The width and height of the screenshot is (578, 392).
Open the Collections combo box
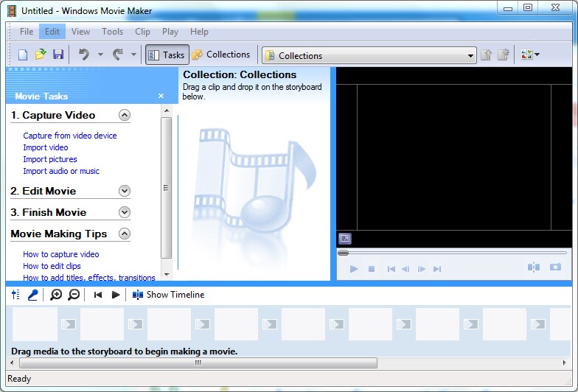click(x=369, y=55)
